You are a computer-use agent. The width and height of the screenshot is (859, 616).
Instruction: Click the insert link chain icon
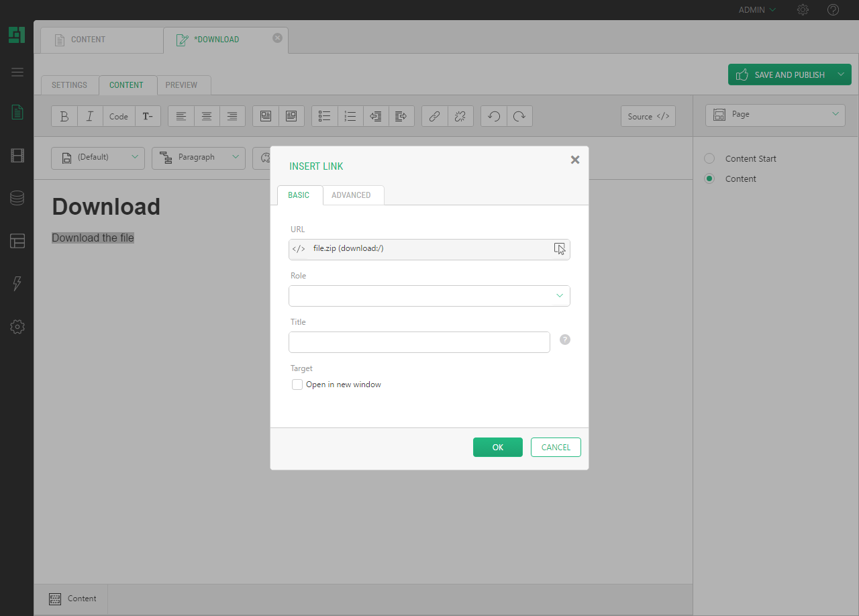coord(434,116)
